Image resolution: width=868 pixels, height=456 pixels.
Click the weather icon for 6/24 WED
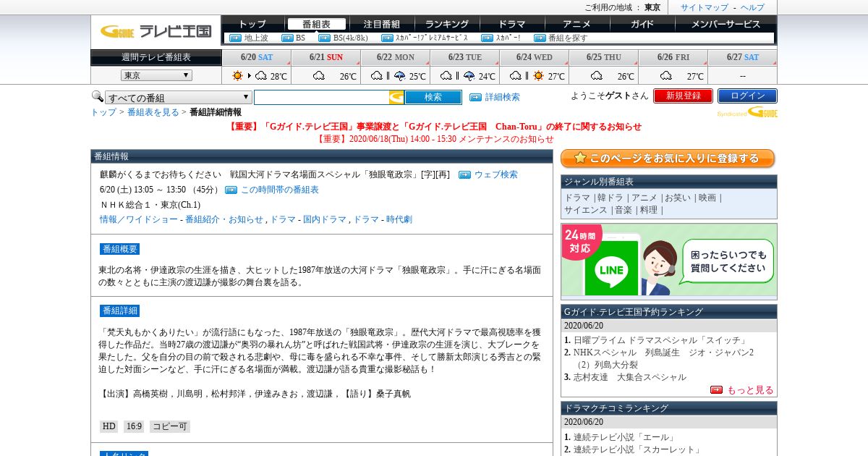click(527, 75)
